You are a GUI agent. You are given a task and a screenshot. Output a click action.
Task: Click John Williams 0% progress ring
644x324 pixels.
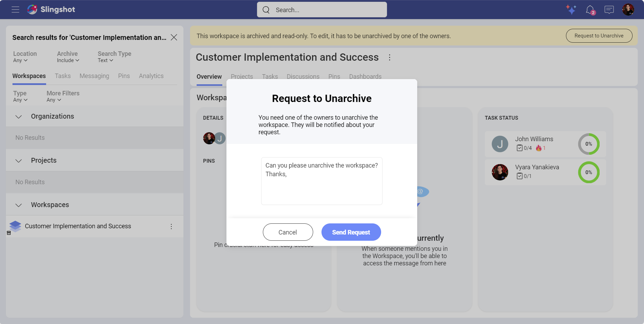(x=589, y=144)
